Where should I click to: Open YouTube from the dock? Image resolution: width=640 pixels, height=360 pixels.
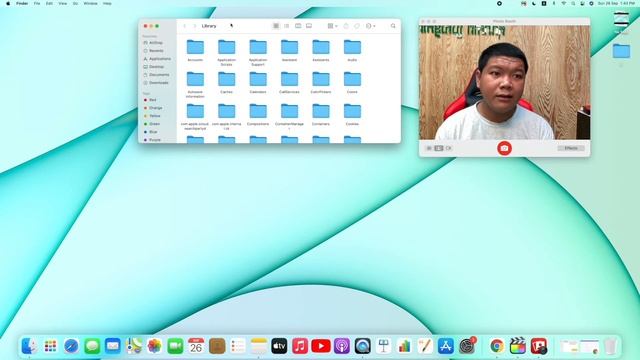click(321, 346)
